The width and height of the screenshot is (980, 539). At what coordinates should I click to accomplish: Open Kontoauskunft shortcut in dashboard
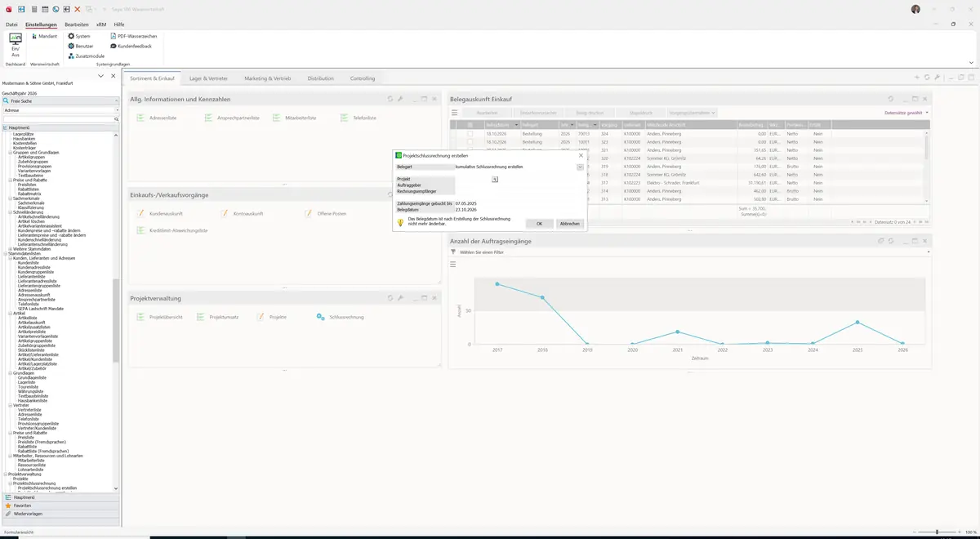pyautogui.click(x=243, y=214)
